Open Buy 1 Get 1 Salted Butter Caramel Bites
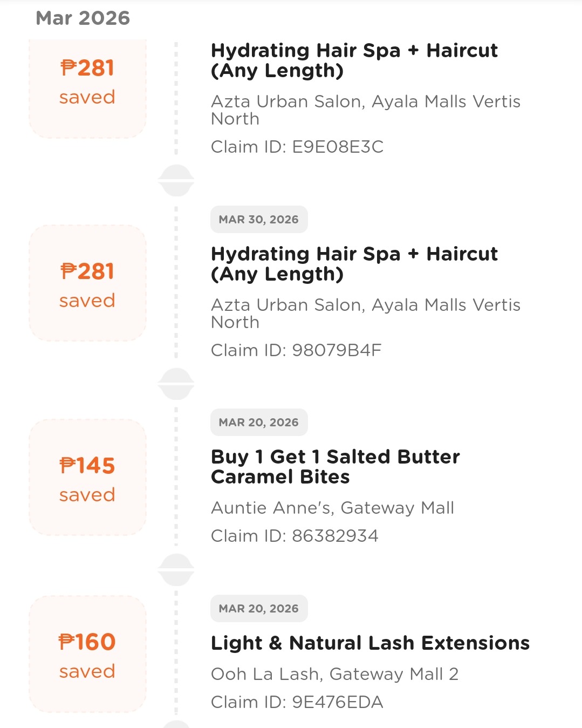The height and width of the screenshot is (728, 582). 335,467
